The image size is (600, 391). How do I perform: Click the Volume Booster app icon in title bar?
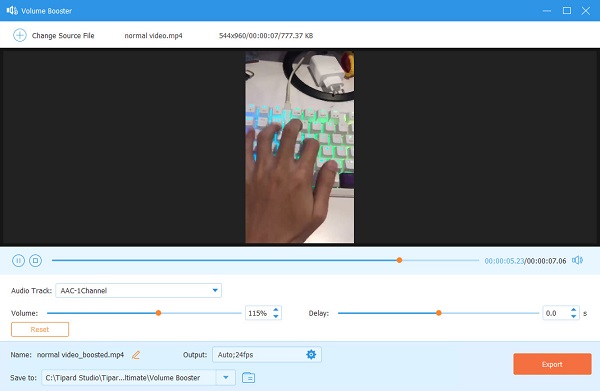click(x=12, y=10)
